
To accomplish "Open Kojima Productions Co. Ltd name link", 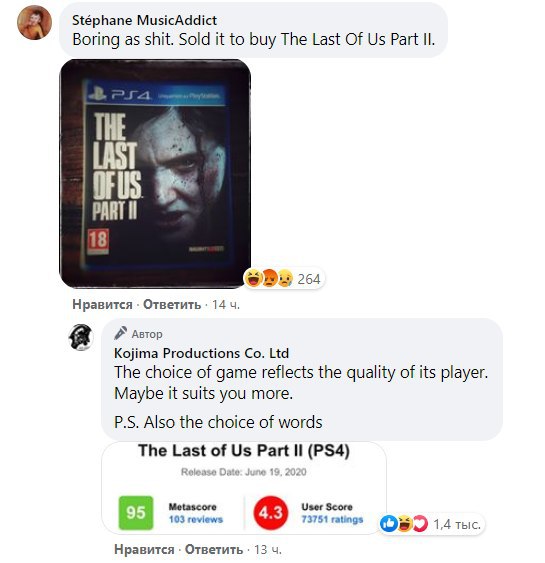I will pos(201,353).
